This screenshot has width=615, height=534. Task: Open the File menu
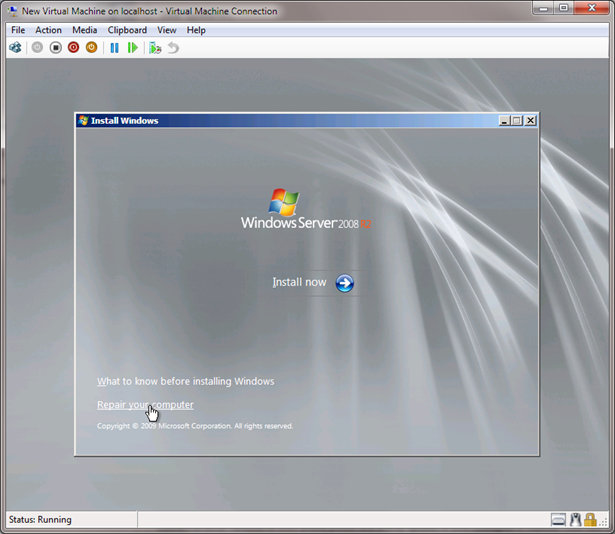[x=18, y=30]
